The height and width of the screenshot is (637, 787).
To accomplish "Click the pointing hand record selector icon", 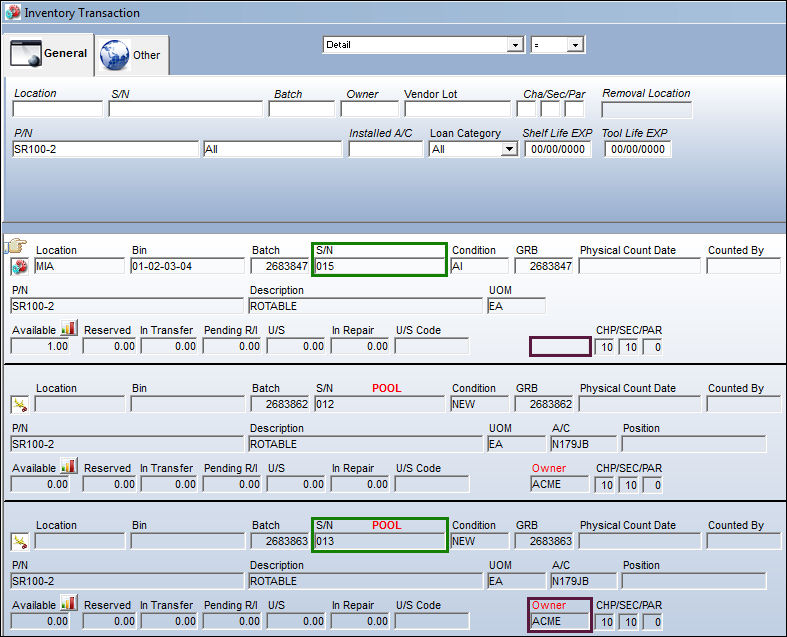I will tap(16, 245).
